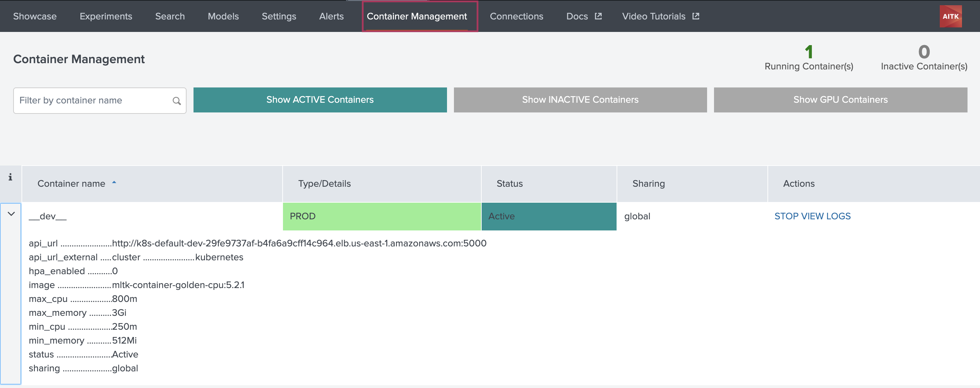
Task: Click the PROD type cell
Action: click(x=381, y=216)
